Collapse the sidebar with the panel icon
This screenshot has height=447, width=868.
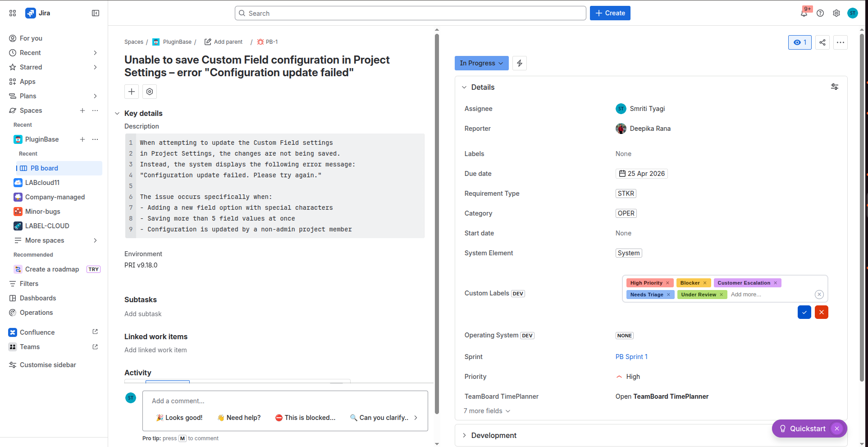point(96,13)
